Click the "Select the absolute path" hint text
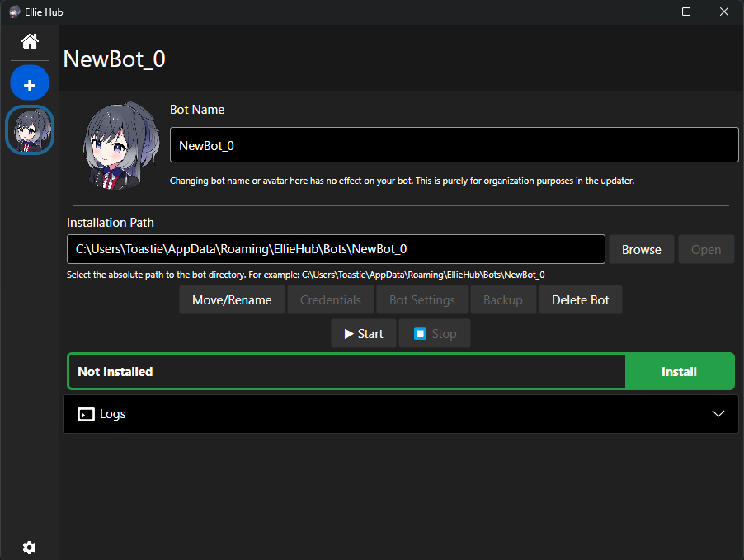 [x=305, y=275]
